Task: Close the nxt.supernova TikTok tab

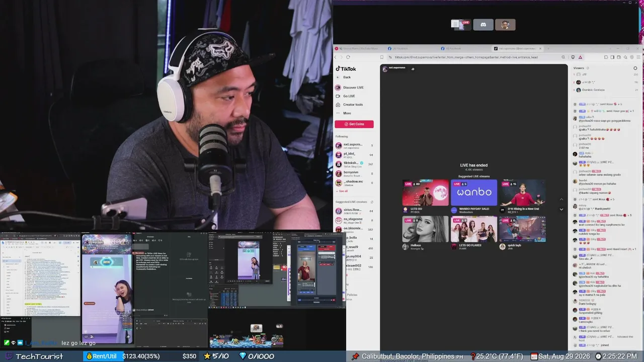Action: tap(540, 49)
